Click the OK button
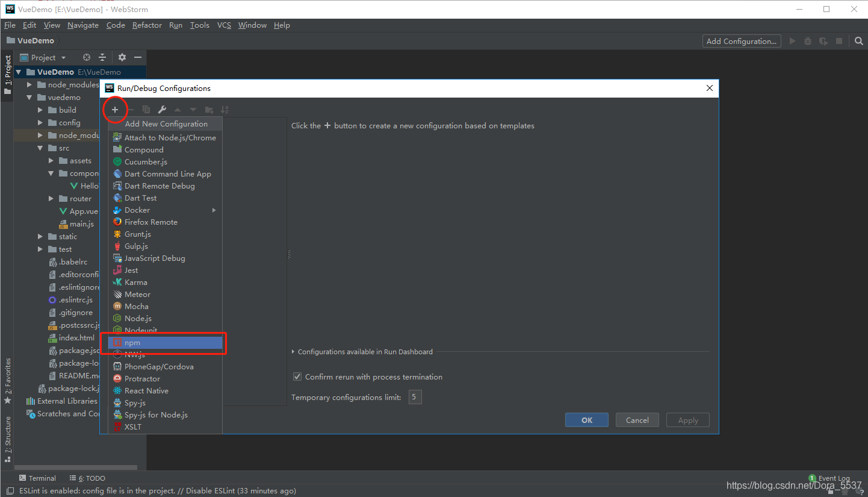The height and width of the screenshot is (497, 868). point(587,420)
